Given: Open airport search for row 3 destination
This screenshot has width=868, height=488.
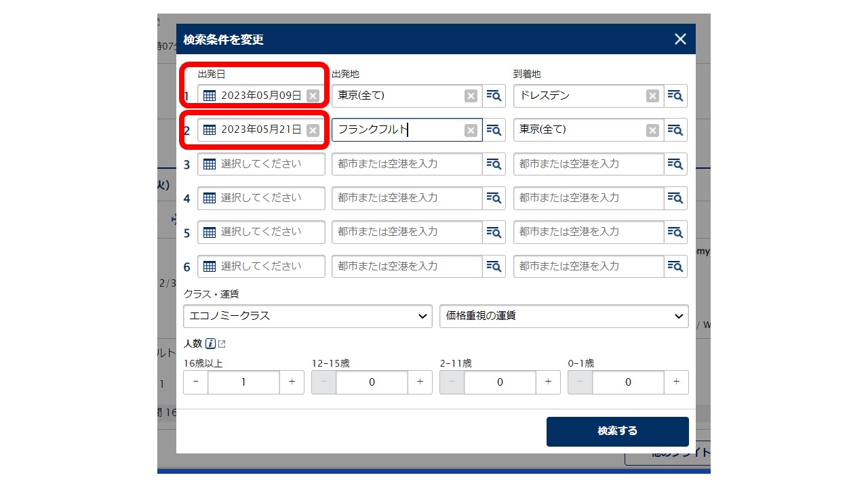Looking at the screenshot, I should (x=675, y=164).
